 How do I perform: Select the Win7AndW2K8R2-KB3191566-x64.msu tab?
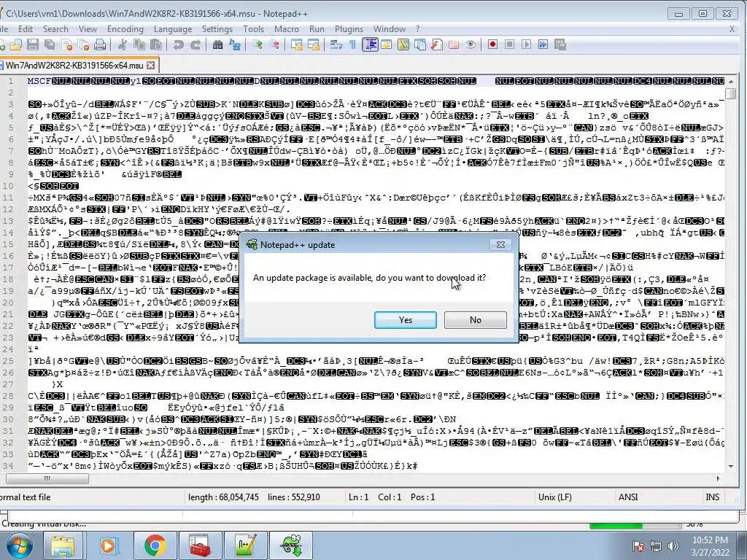coord(74,65)
